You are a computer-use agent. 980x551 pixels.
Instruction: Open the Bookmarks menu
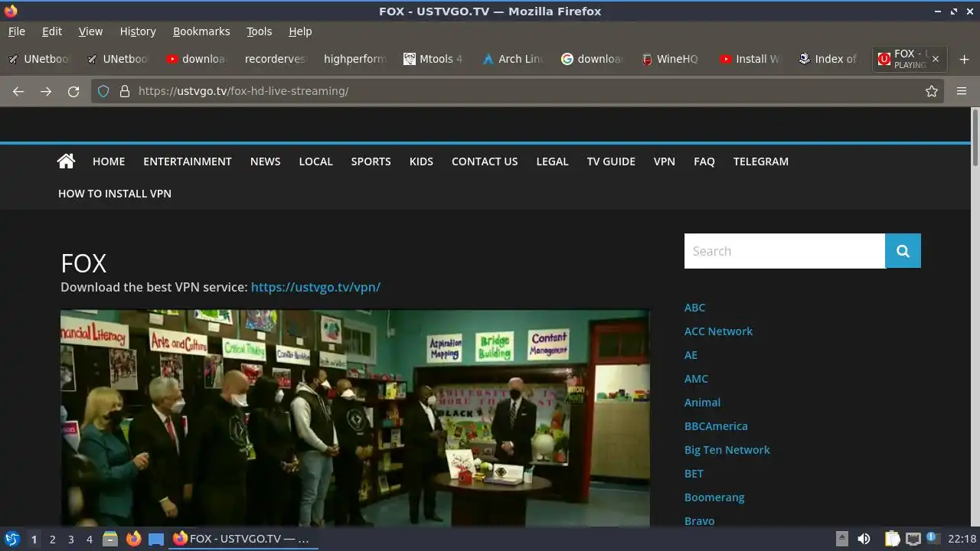click(201, 31)
